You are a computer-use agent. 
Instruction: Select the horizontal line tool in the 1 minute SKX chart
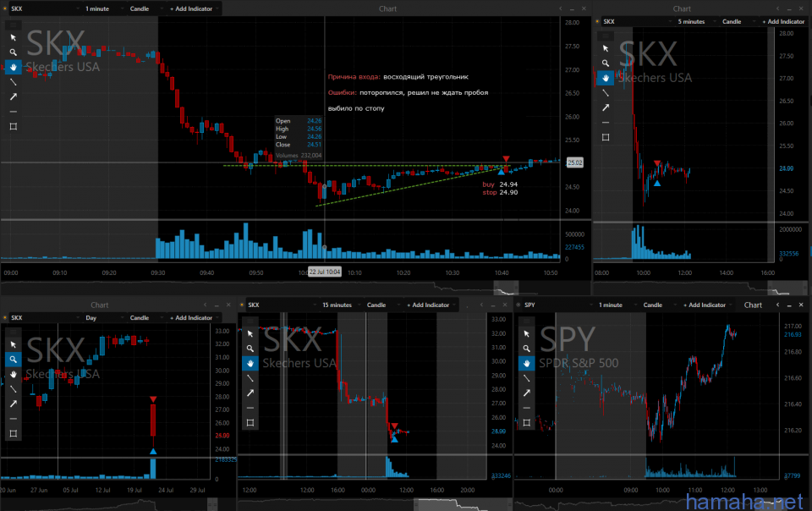coord(14,111)
